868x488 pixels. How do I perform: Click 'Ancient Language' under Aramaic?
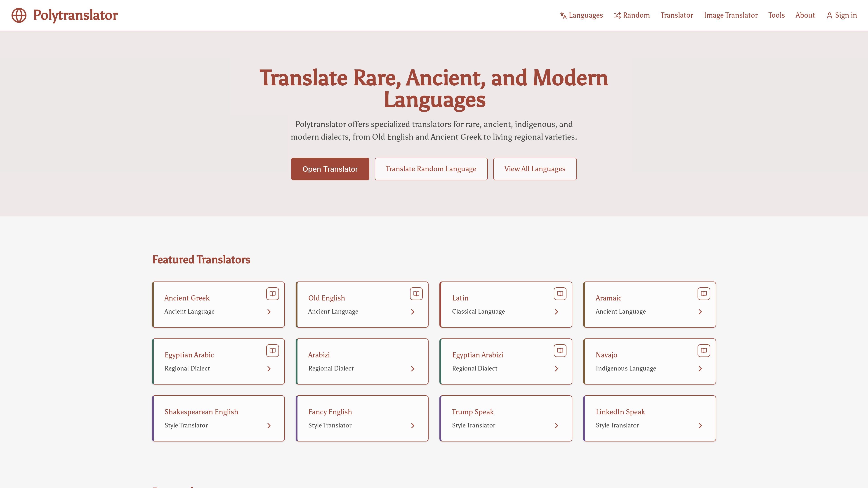621,312
